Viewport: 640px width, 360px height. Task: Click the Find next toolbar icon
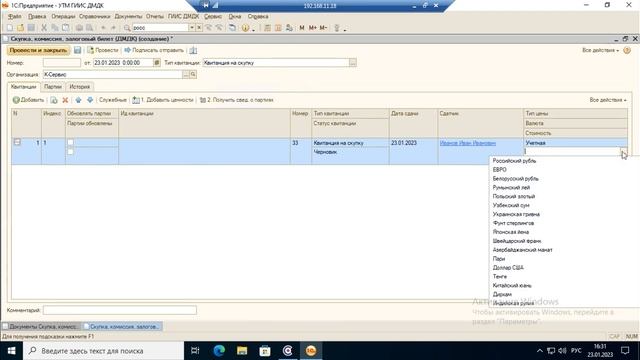[219, 28]
